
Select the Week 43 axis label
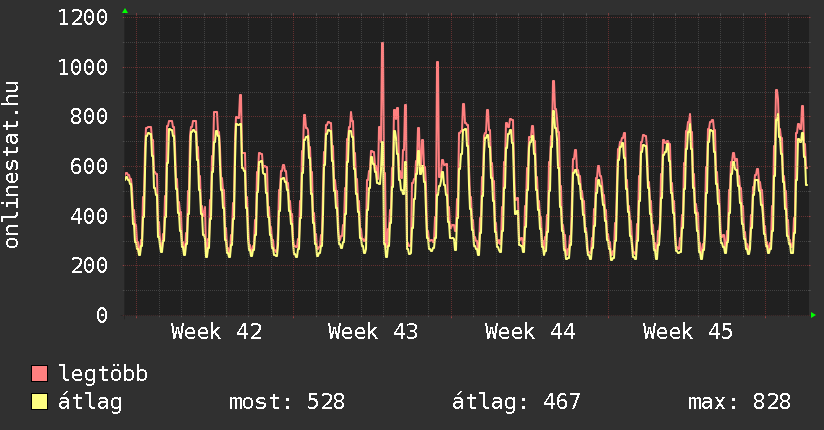point(373,332)
